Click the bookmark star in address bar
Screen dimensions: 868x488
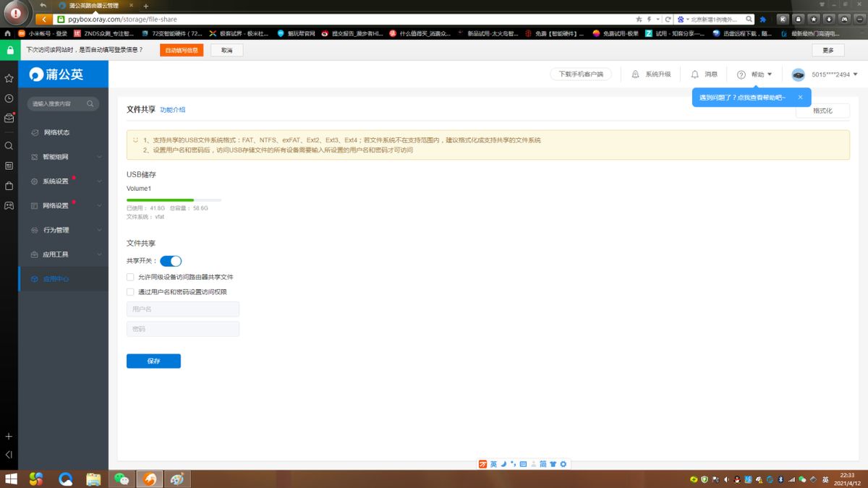[639, 20]
